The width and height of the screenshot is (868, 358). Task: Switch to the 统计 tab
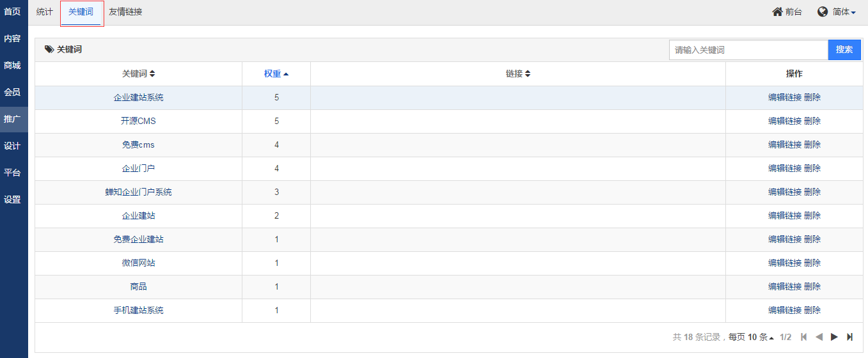(x=45, y=12)
